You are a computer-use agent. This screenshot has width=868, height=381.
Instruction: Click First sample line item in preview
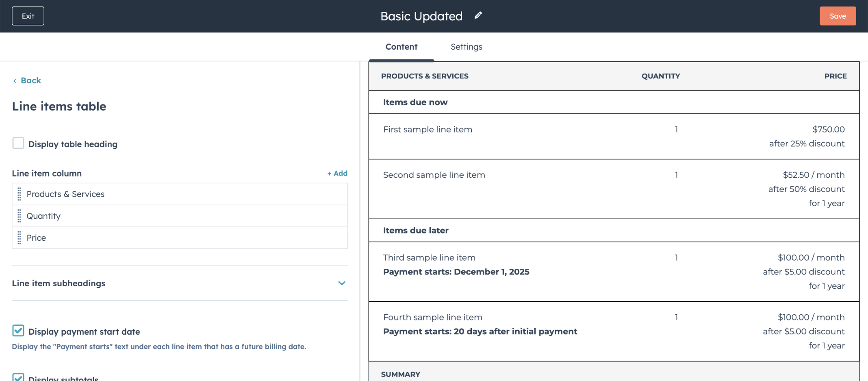pyautogui.click(x=427, y=129)
